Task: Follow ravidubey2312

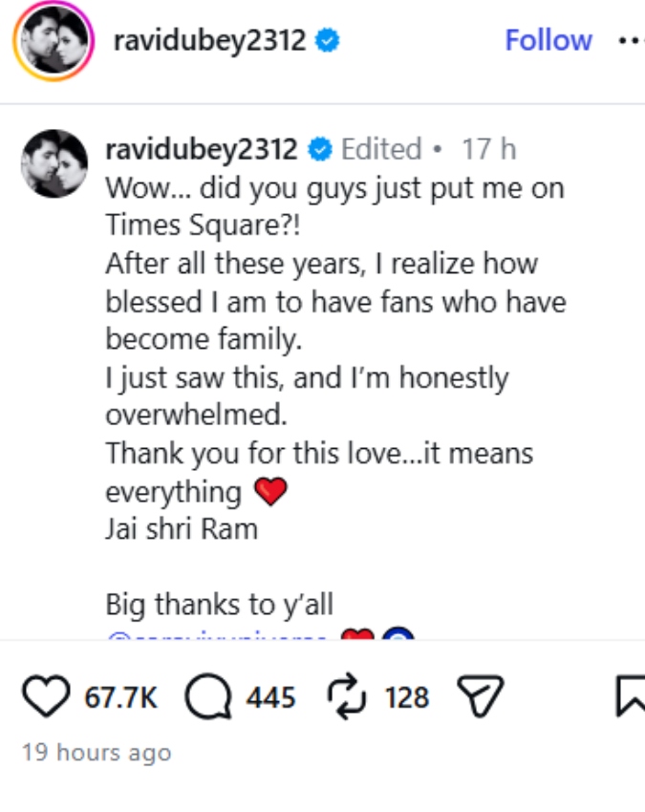Action: coord(548,40)
